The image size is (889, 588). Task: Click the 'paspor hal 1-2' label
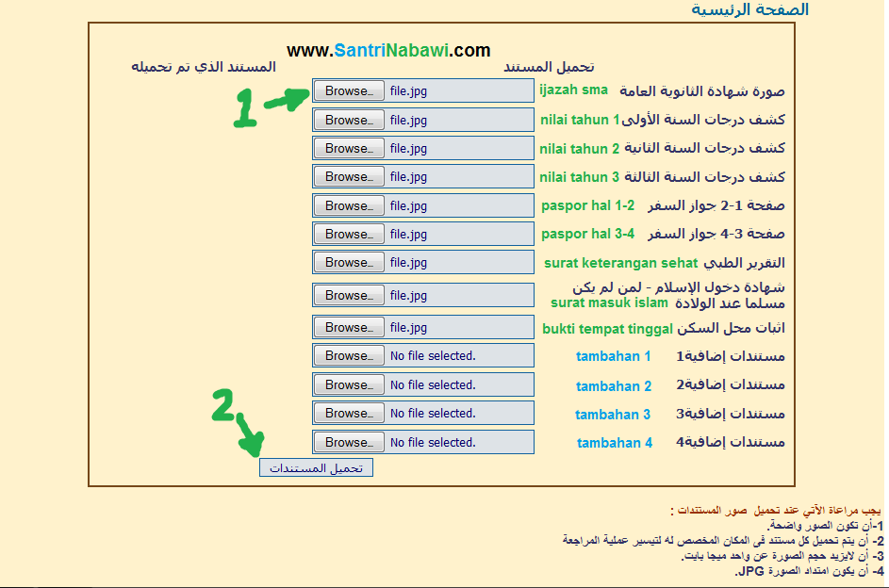point(588,205)
